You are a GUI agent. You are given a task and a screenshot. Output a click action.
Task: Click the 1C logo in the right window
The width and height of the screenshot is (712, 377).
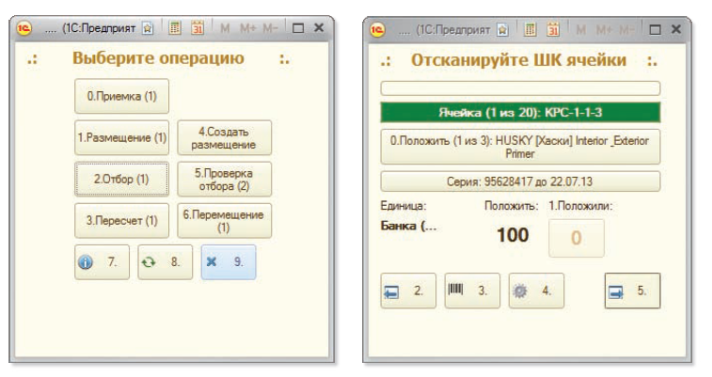[378, 30]
